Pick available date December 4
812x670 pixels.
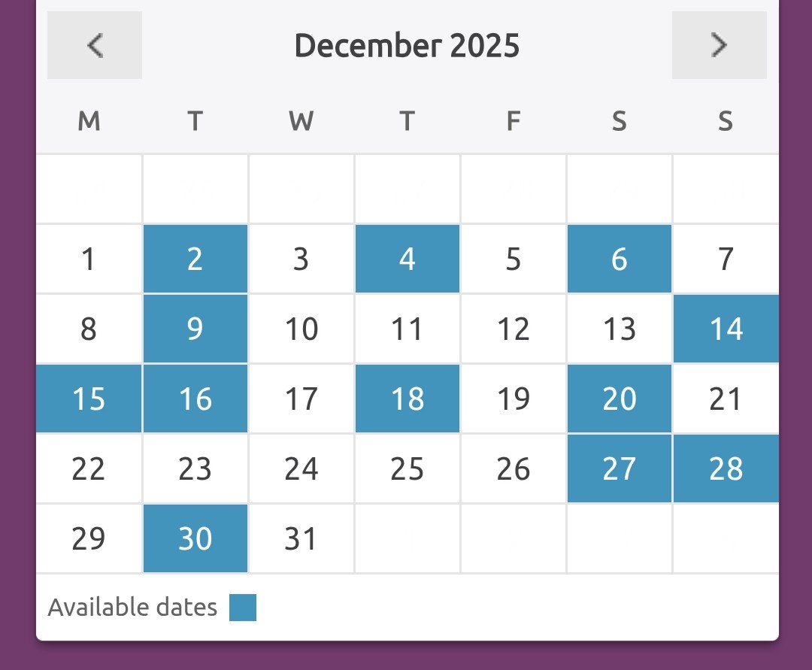[408, 259]
